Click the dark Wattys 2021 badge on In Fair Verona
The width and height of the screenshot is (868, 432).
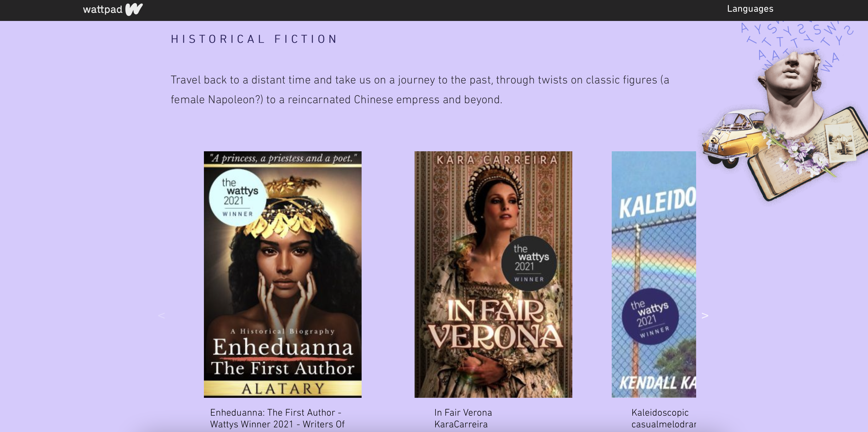coord(529,263)
